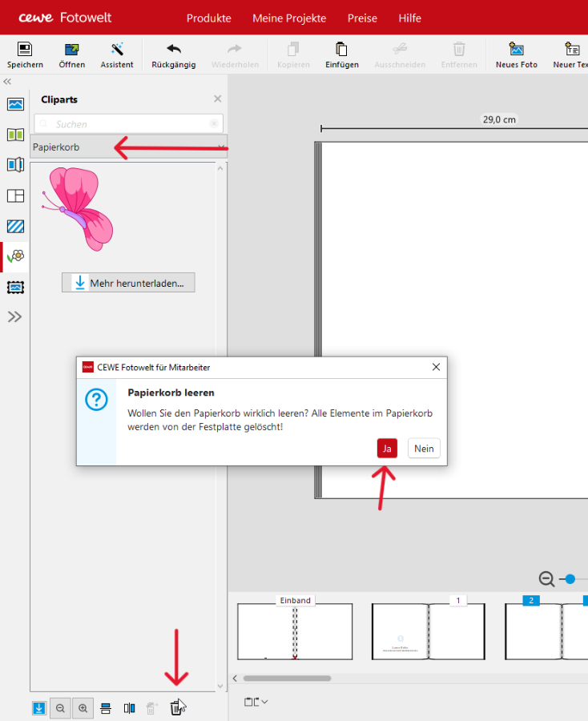Viewport: 588px width, 721px height.
Task: Click the Ausschneiden scissors icon
Action: (400, 49)
